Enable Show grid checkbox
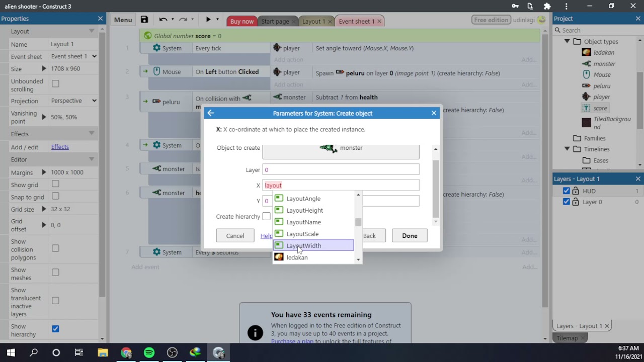 point(55,184)
